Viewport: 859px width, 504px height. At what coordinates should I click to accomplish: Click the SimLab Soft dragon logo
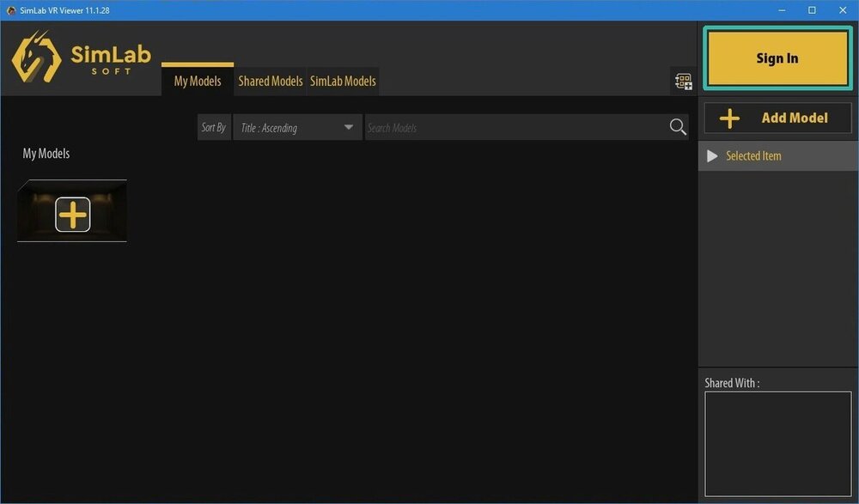36,58
